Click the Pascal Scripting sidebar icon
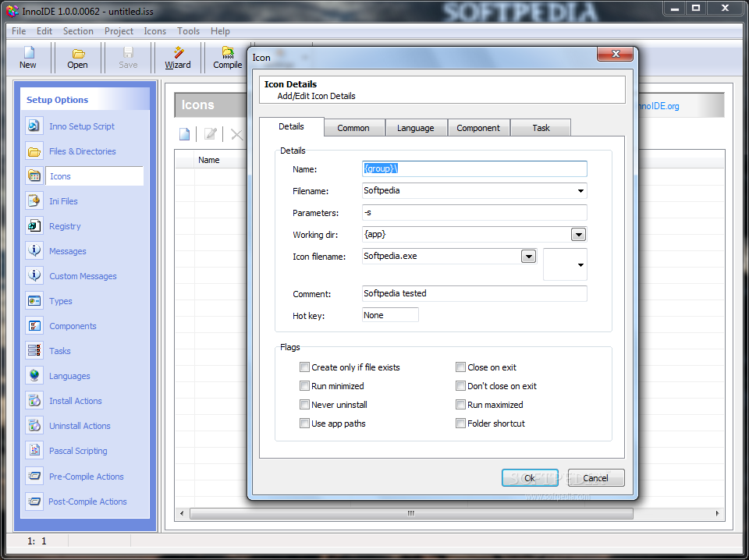Viewport: 749px width, 560px height. [34, 450]
